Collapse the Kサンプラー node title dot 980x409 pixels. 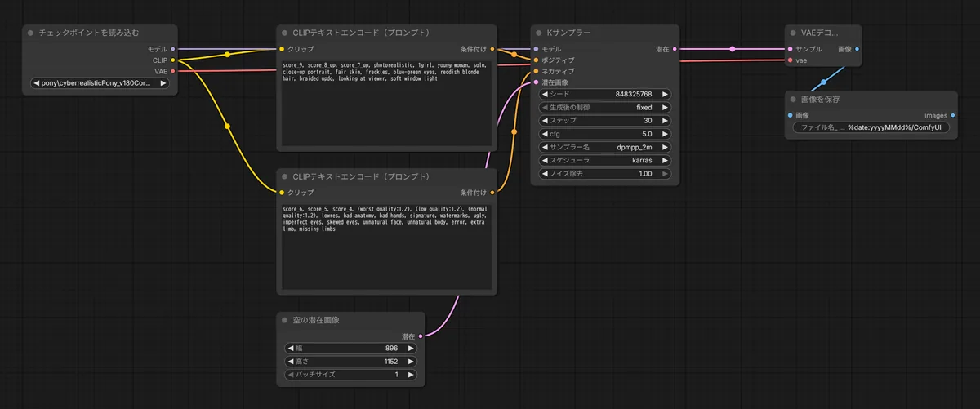[538, 33]
